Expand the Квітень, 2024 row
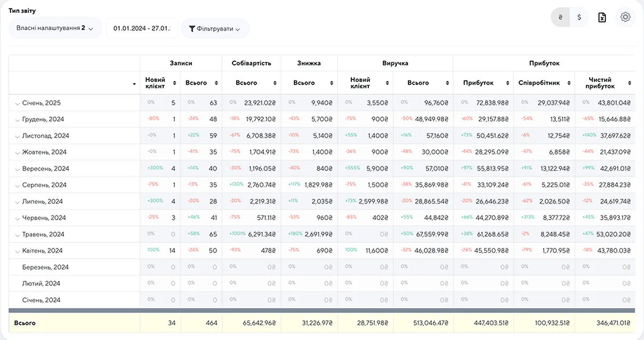 click(x=18, y=252)
